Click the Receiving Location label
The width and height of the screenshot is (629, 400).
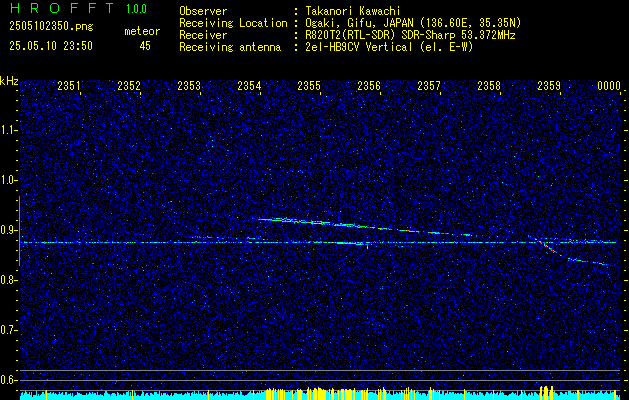(x=233, y=23)
